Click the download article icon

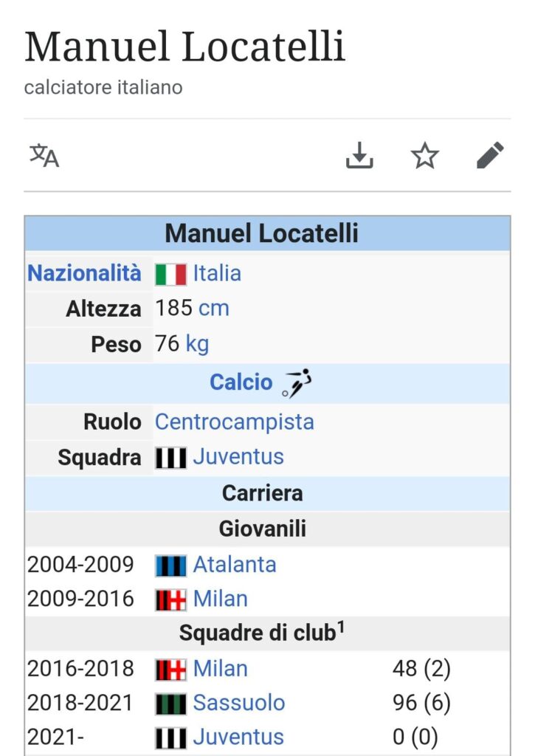361,156
